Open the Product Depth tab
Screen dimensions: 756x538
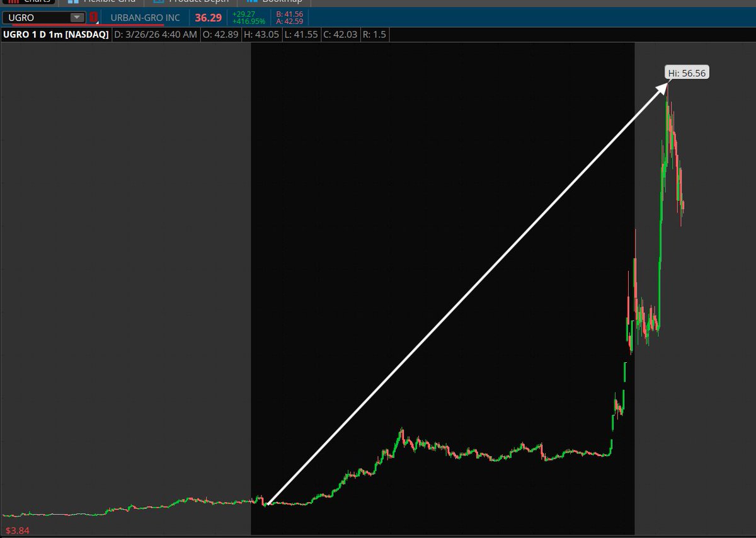click(192, 2)
